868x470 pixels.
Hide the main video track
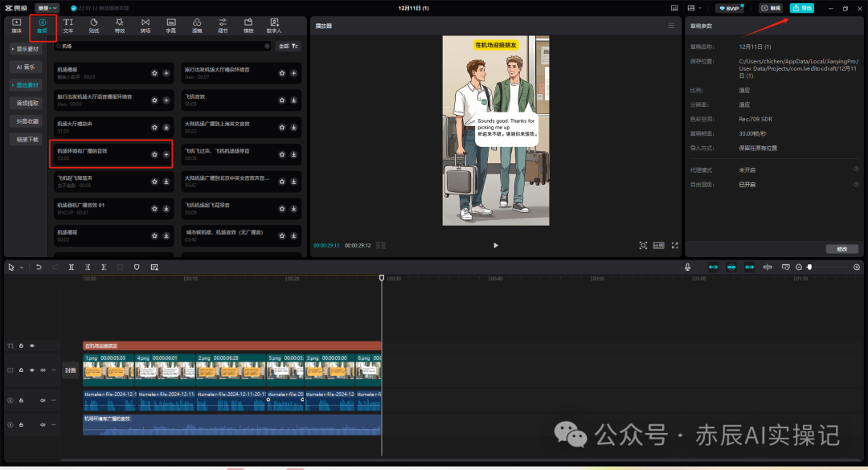tap(32, 370)
